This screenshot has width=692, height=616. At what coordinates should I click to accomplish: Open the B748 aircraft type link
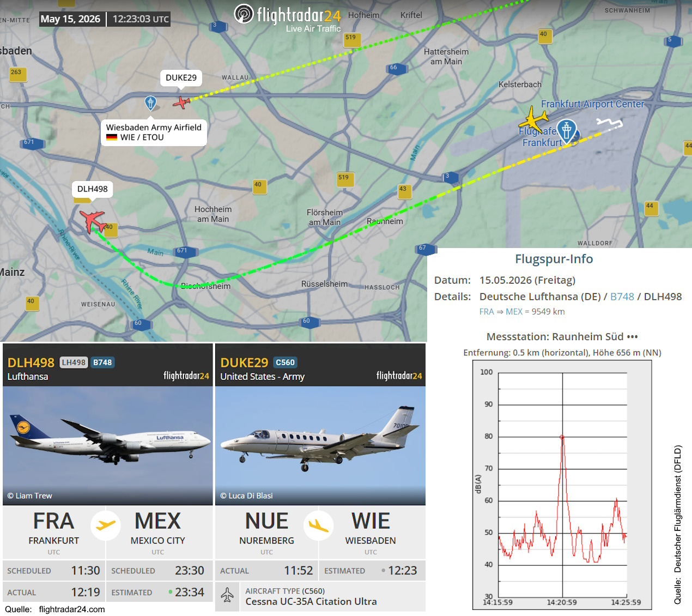[x=622, y=297]
